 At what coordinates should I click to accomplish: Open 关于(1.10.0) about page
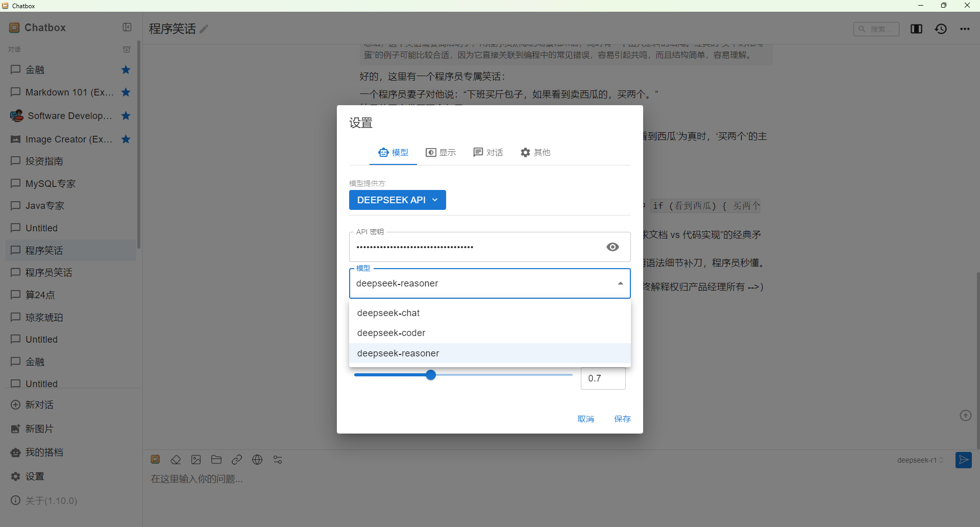pyautogui.click(x=70, y=501)
